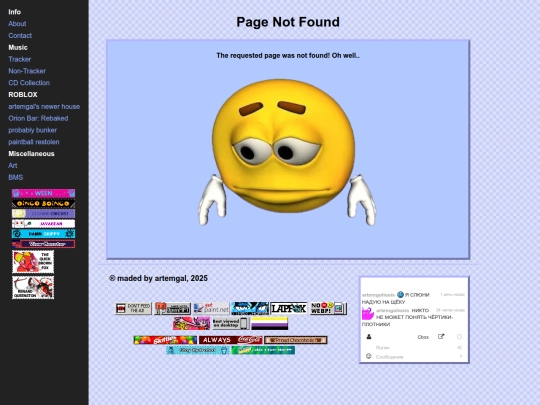Image resolution: width=540 pixels, height=405 pixels.
Task: Click the Логин name input field
Action: pyautogui.click(x=413, y=348)
